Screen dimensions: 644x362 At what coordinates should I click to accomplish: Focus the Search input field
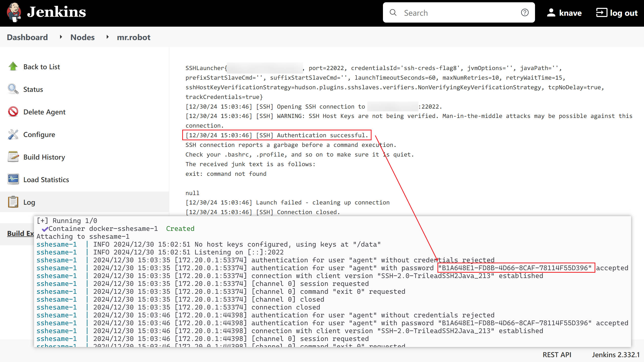point(459,13)
